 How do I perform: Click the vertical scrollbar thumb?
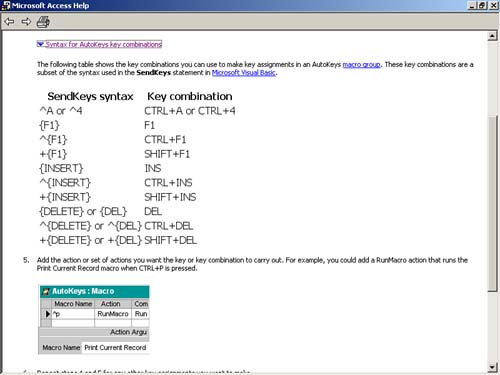(x=492, y=203)
